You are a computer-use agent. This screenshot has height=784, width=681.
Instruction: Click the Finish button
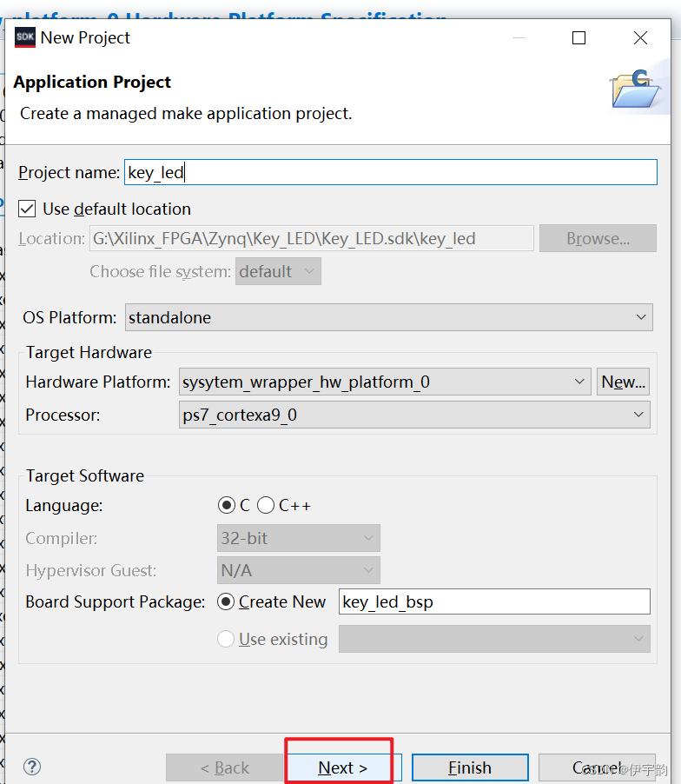click(x=470, y=767)
